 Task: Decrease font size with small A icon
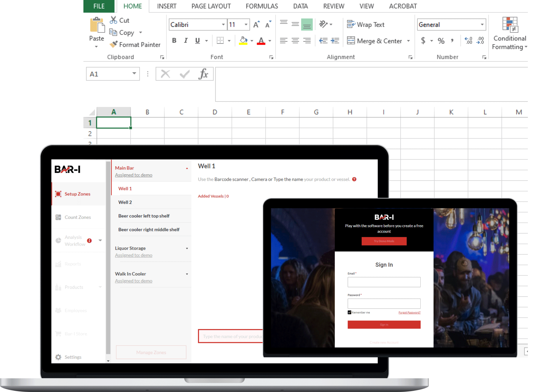[x=268, y=24]
